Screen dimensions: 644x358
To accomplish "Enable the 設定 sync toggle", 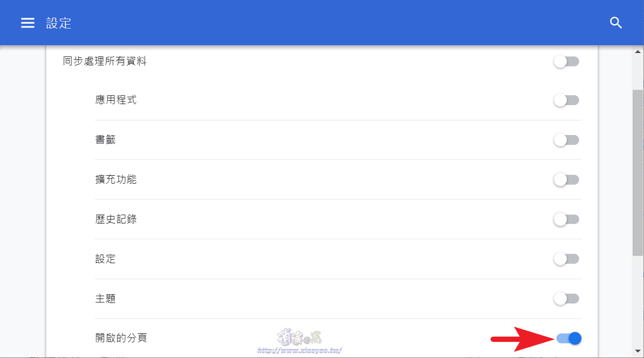I will click(566, 259).
